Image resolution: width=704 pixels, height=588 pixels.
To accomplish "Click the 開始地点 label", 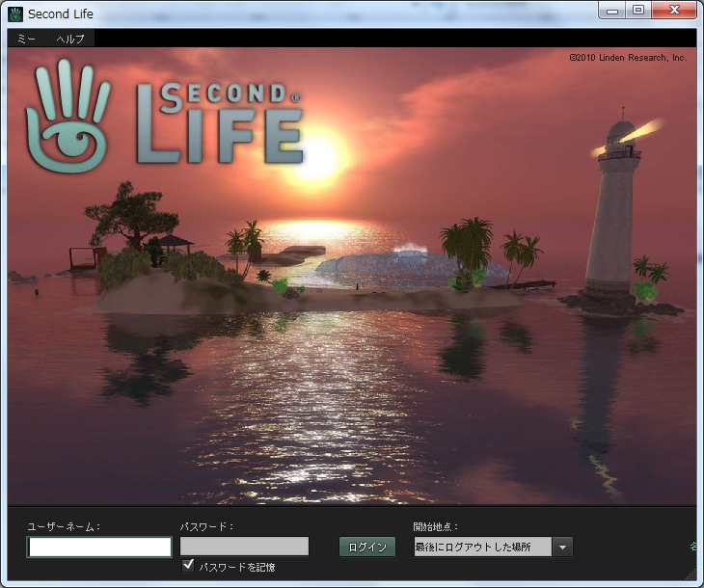I will point(436,526).
